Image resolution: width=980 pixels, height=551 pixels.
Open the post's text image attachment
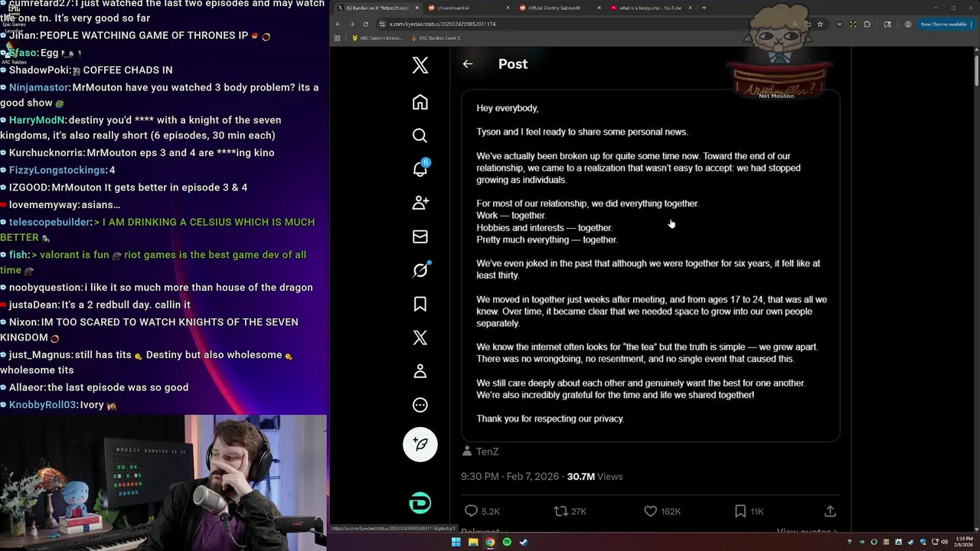coord(650,265)
